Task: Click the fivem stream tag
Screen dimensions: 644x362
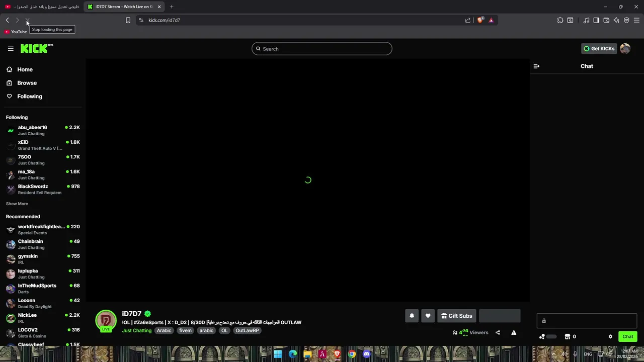Action: [x=185, y=330]
